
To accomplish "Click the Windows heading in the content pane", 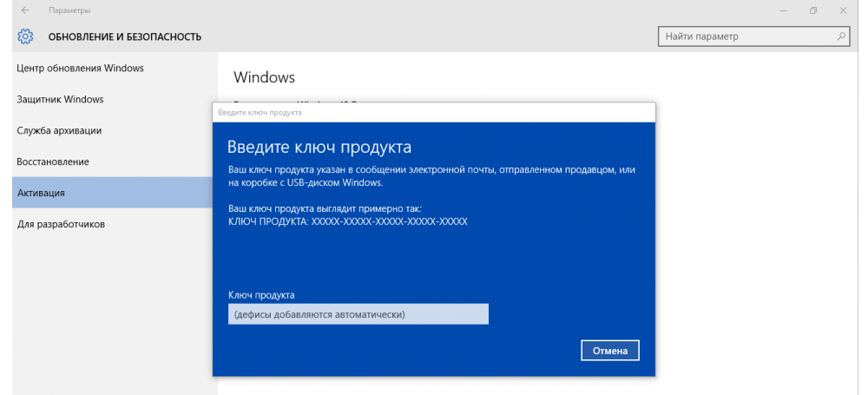I will coord(265,77).
